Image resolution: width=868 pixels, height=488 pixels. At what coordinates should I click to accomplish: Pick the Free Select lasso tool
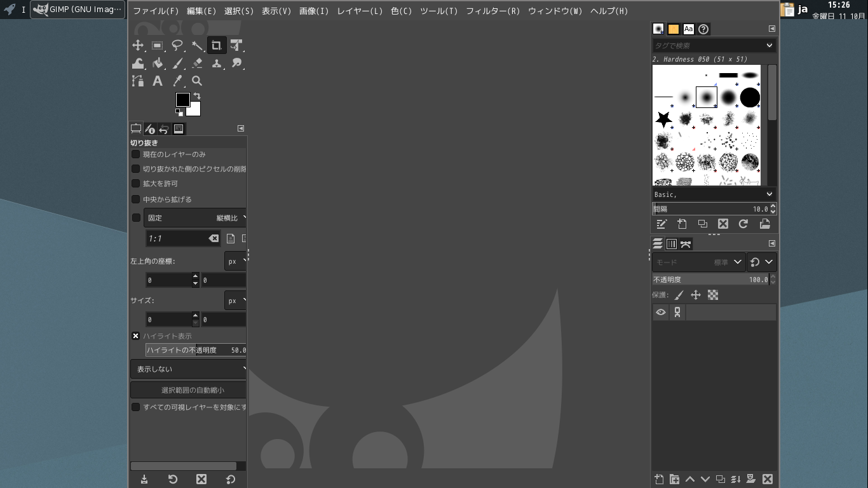click(177, 45)
